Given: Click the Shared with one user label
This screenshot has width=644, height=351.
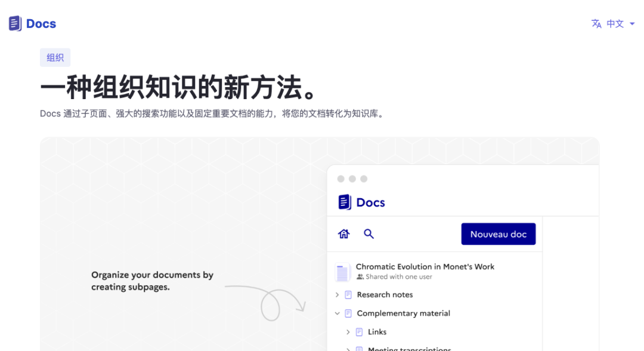Looking at the screenshot, I should 399,277.
